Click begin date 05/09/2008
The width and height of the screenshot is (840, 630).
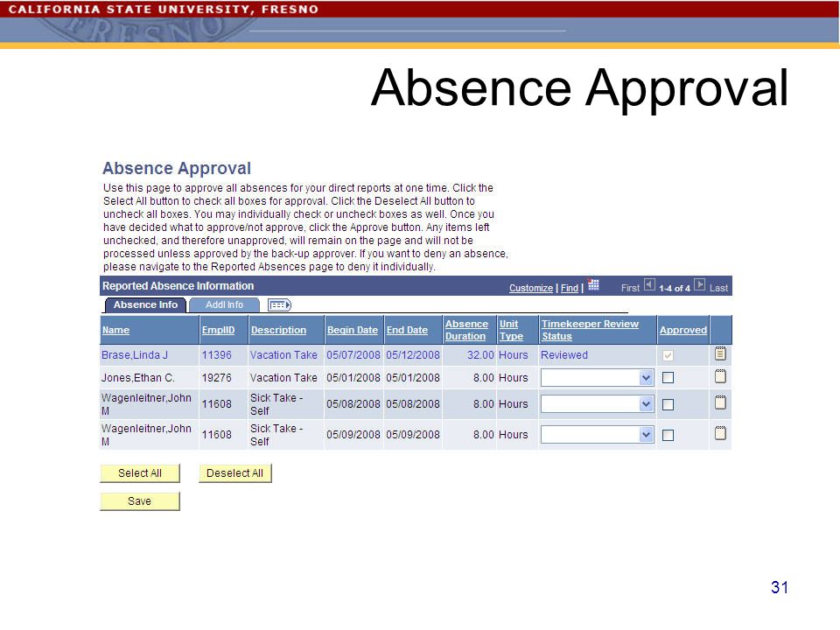[x=353, y=435]
